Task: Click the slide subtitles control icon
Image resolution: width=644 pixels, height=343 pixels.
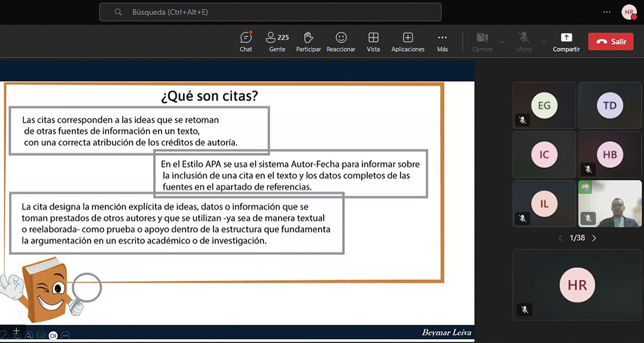Action: [x=41, y=335]
